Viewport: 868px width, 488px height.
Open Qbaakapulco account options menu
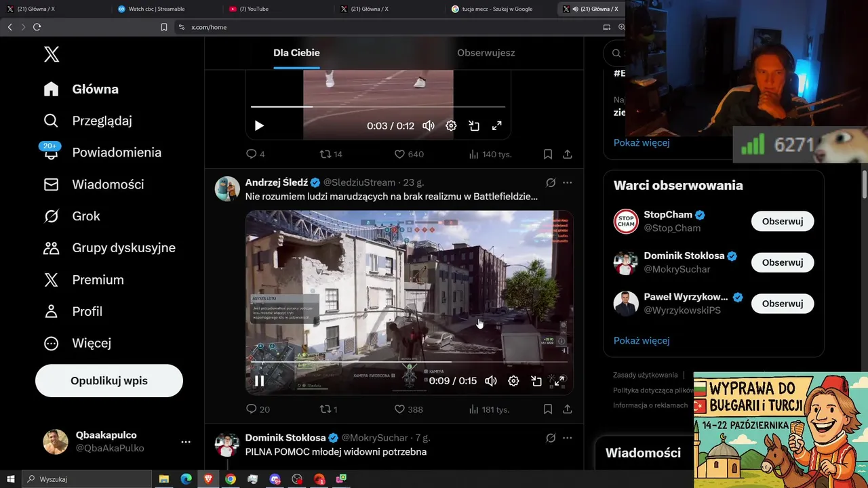(x=186, y=442)
